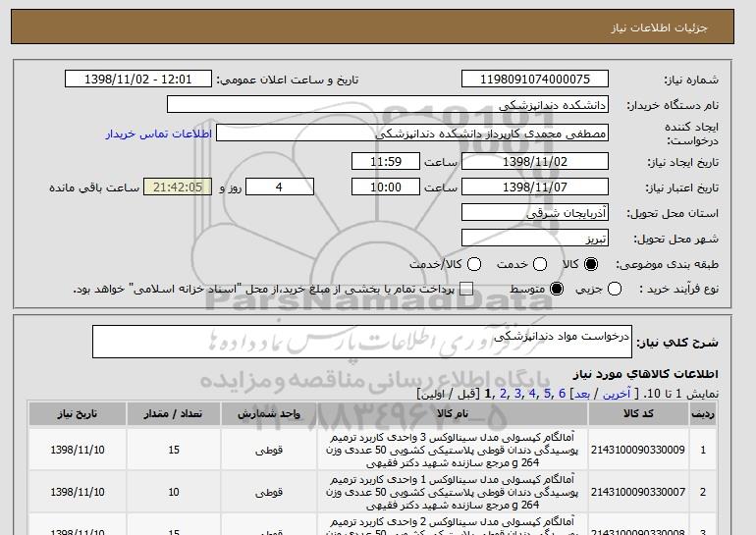756x535 pixels.
Task: Click the سینالوکس 1 واحدی item name
Action: click(453, 492)
